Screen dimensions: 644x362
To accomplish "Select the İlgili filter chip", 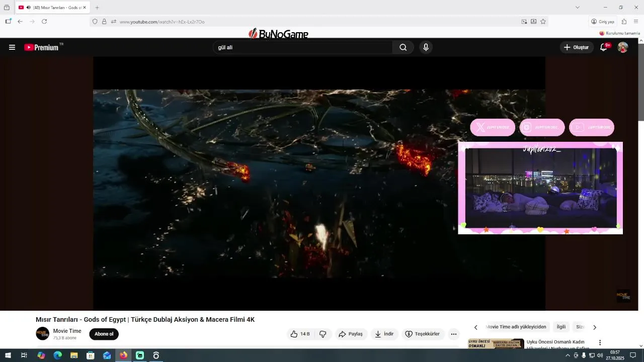I will (x=561, y=327).
